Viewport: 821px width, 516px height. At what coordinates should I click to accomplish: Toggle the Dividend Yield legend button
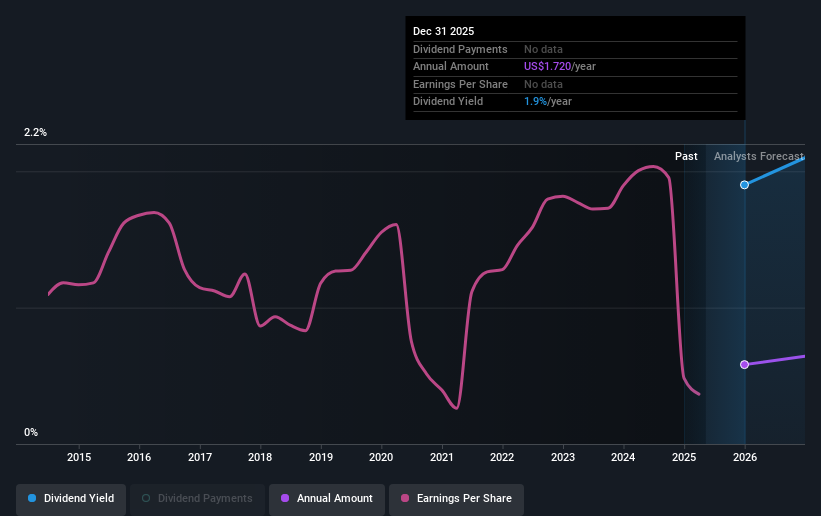pyautogui.click(x=71, y=498)
